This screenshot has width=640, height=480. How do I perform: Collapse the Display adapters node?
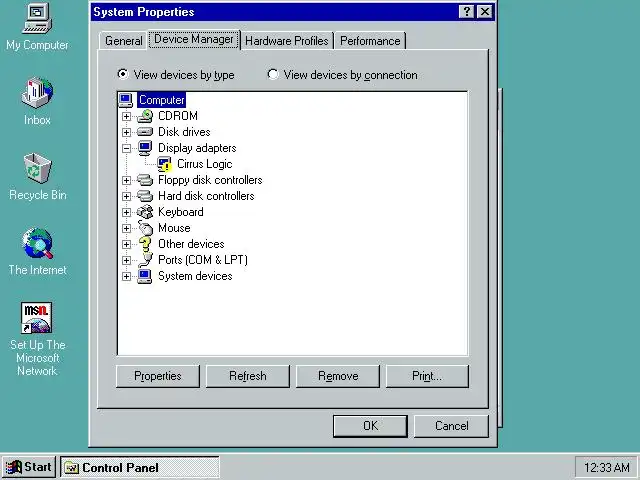127,148
